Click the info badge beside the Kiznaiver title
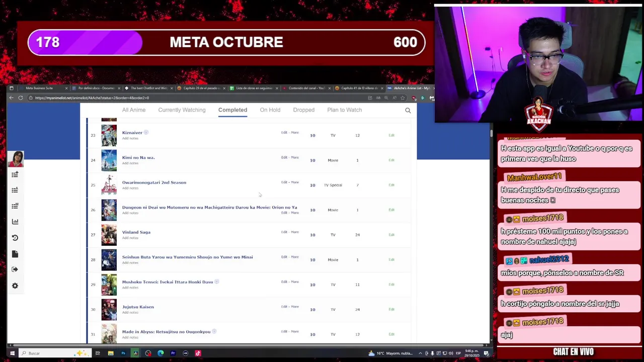644x362 pixels. 146,133
